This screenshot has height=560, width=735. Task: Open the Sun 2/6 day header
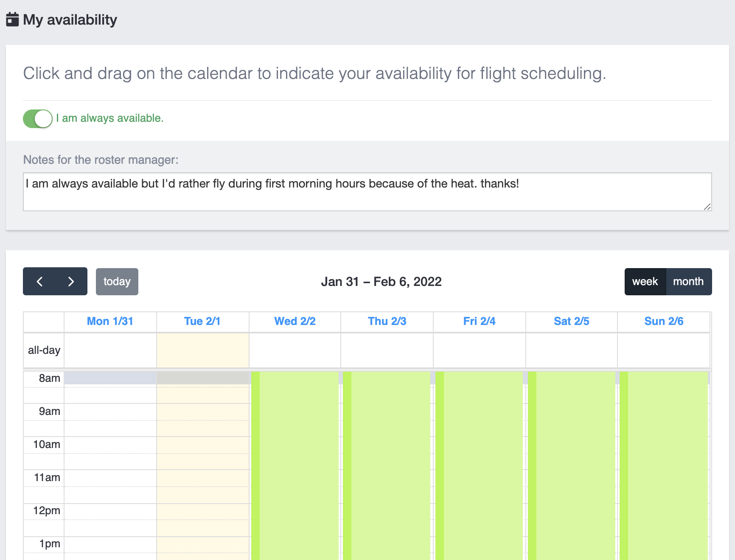[x=664, y=322]
